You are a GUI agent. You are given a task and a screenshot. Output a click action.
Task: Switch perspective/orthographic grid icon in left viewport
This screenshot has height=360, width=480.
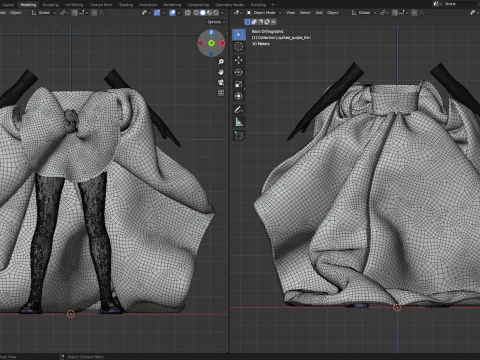point(221,93)
